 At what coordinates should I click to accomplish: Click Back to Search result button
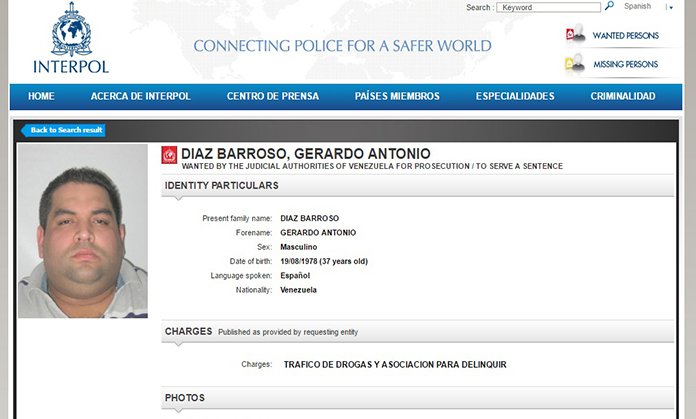[64, 130]
